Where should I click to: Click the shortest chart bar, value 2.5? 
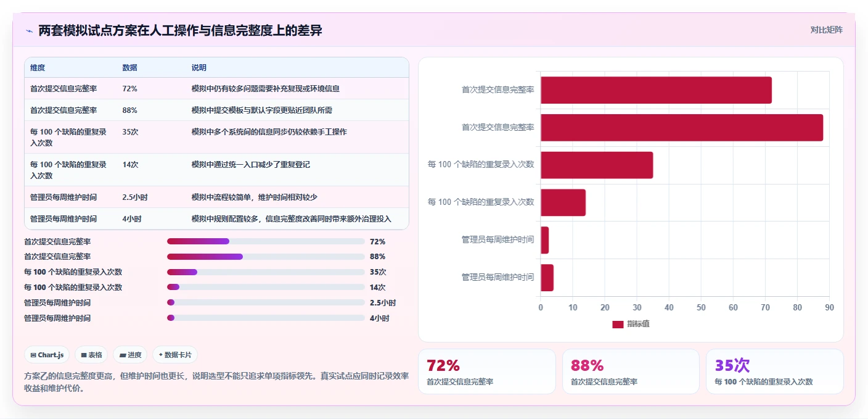544,240
